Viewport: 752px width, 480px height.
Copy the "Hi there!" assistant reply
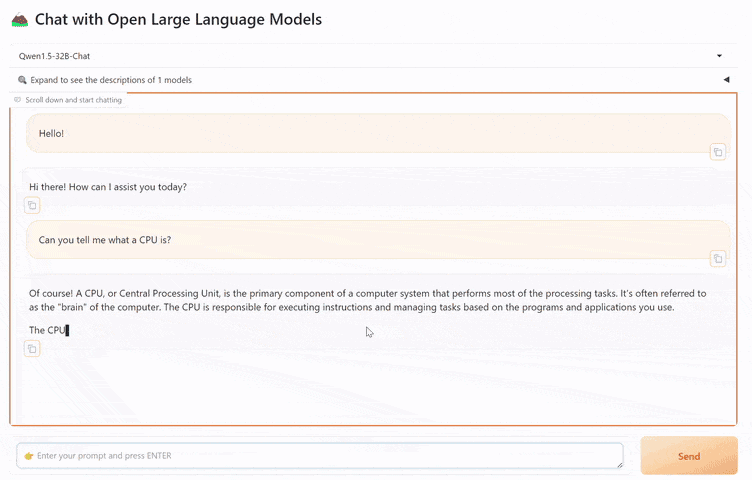coord(32,205)
